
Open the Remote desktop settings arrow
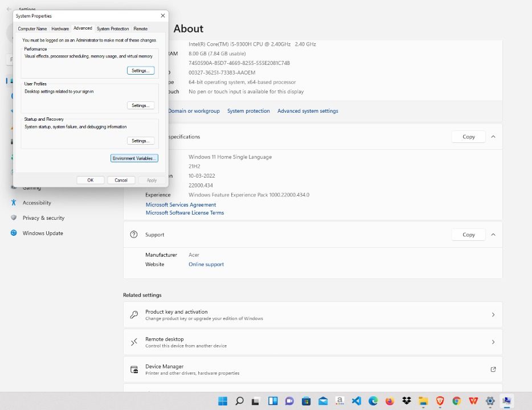(x=493, y=342)
